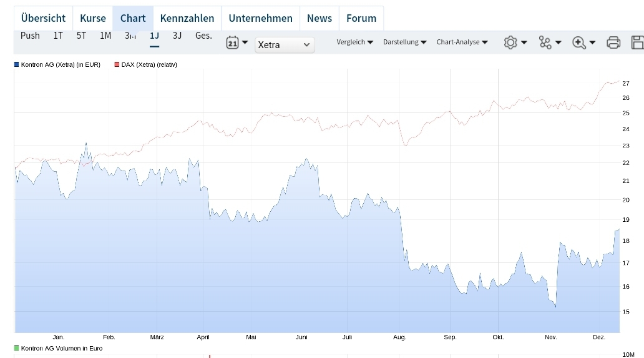Screen dimensions: 644x358
Task: Show the entire history with Ges.
Action: click(203, 36)
